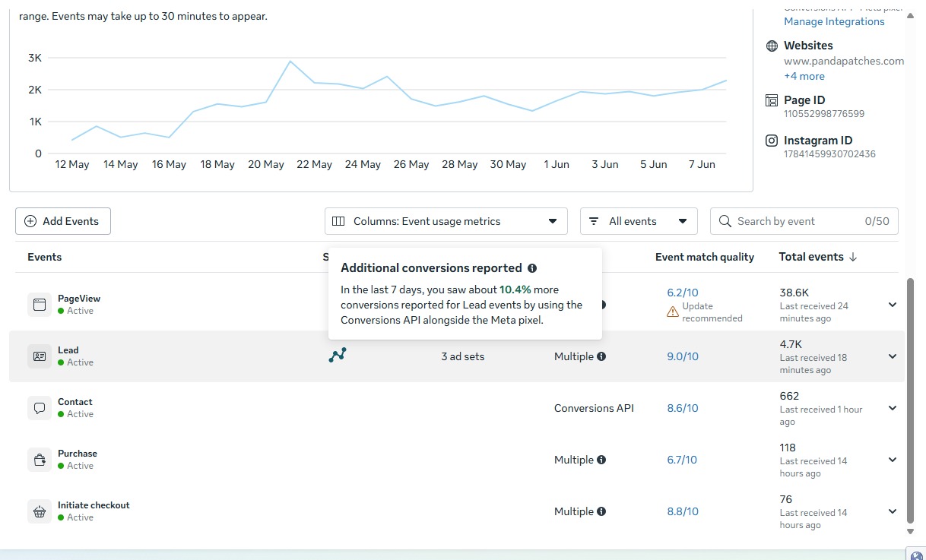Click the Page ID number 110552998776599
The image size is (926, 560).
click(x=824, y=114)
